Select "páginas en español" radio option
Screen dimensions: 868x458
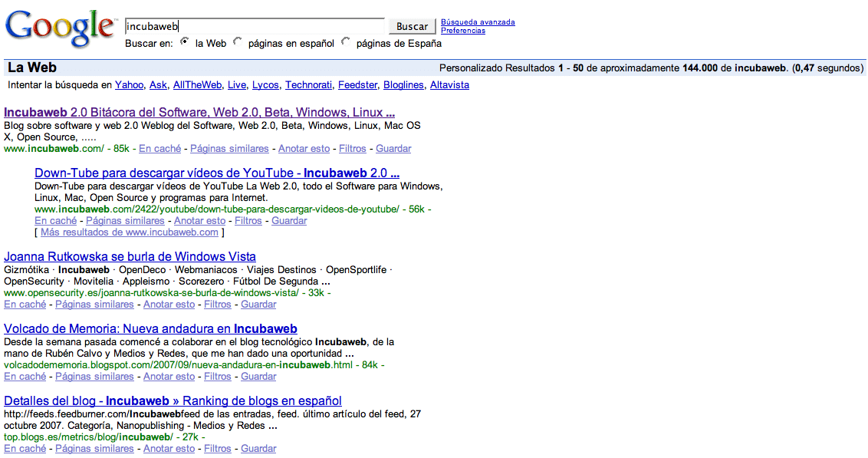[238, 42]
